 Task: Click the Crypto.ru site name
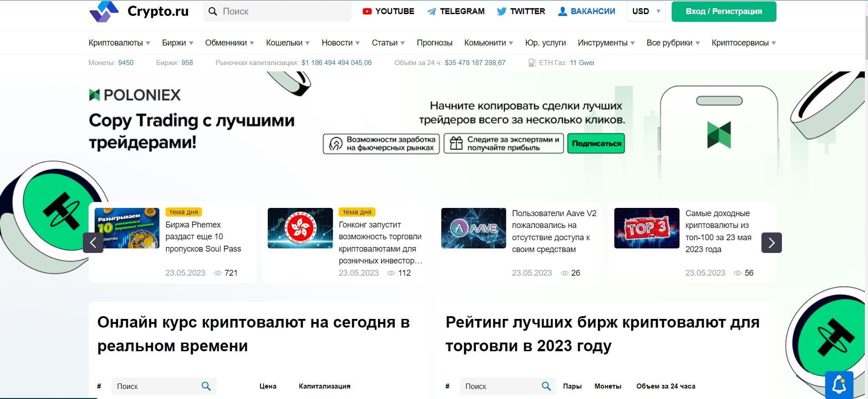tap(158, 11)
